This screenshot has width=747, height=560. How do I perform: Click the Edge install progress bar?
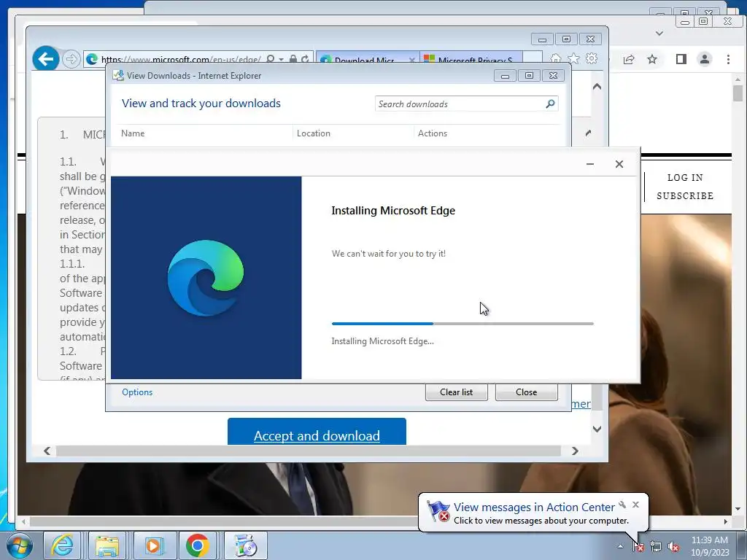[462, 324]
